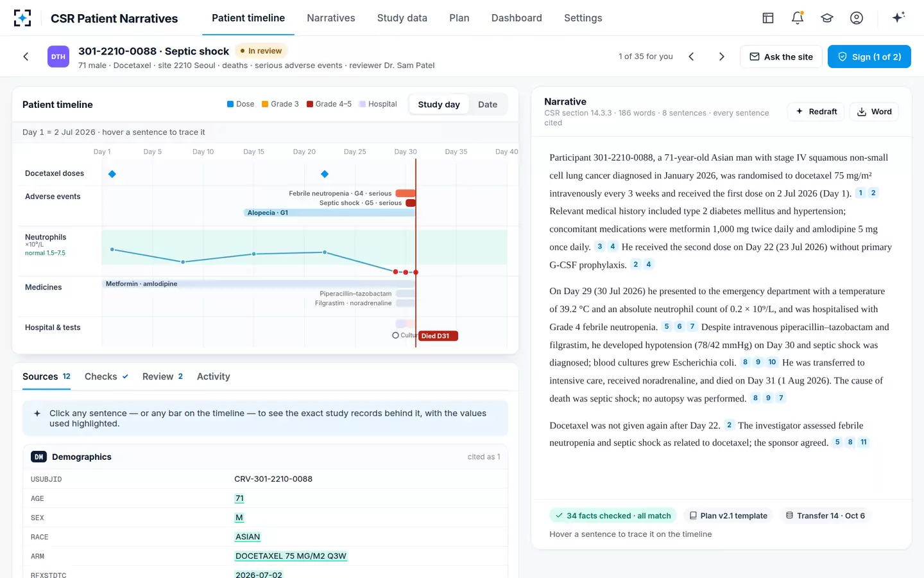Click the graduation cap training icon
Screen dimensions: 924x578
coord(827,18)
